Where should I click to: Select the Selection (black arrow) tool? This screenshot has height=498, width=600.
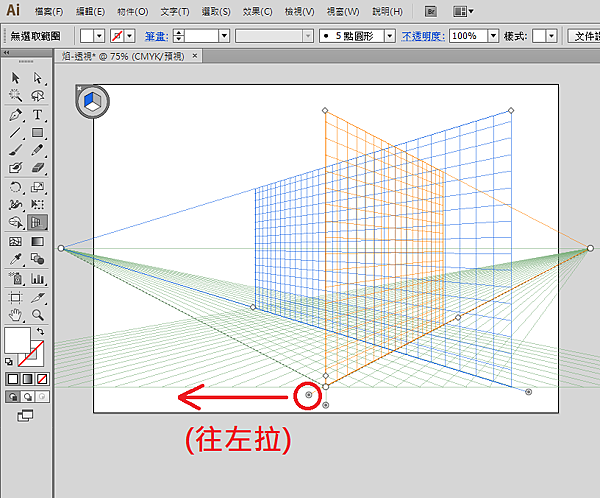(15, 78)
